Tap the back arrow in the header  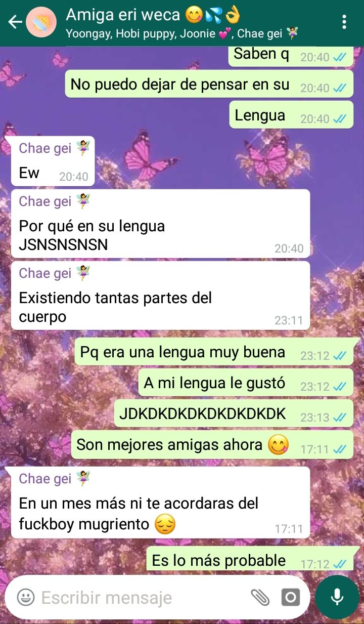coord(14,22)
